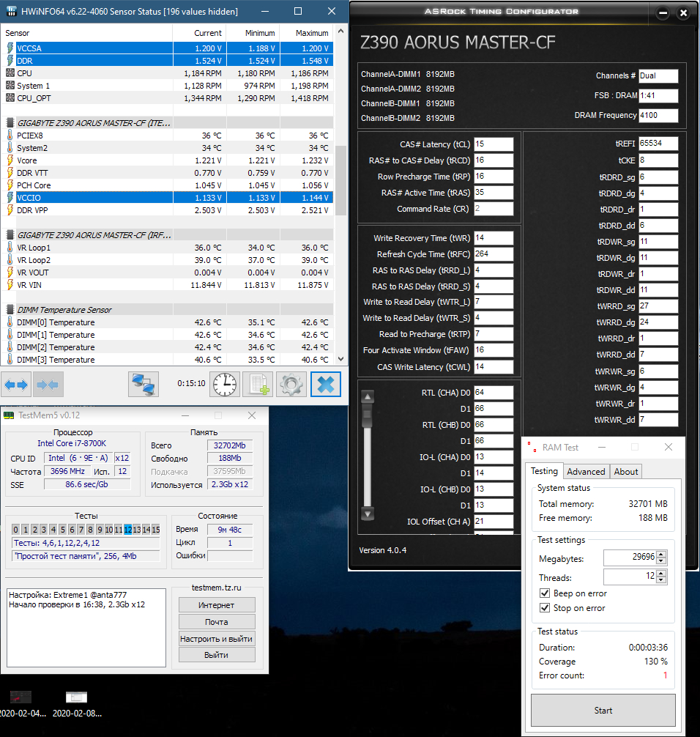Click the Интернет button in TestMem5
700x737 pixels.
(x=217, y=605)
